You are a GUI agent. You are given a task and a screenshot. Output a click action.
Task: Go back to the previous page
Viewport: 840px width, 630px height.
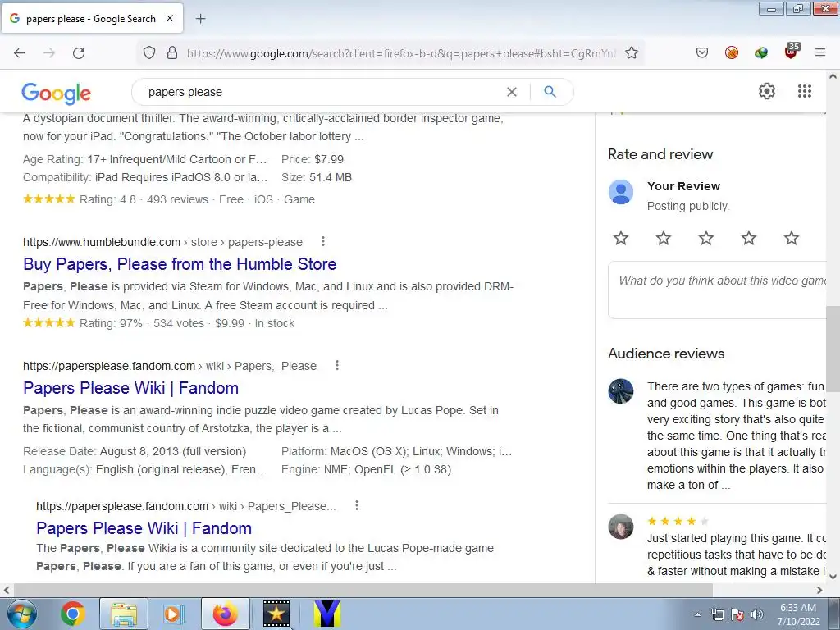pos(20,53)
